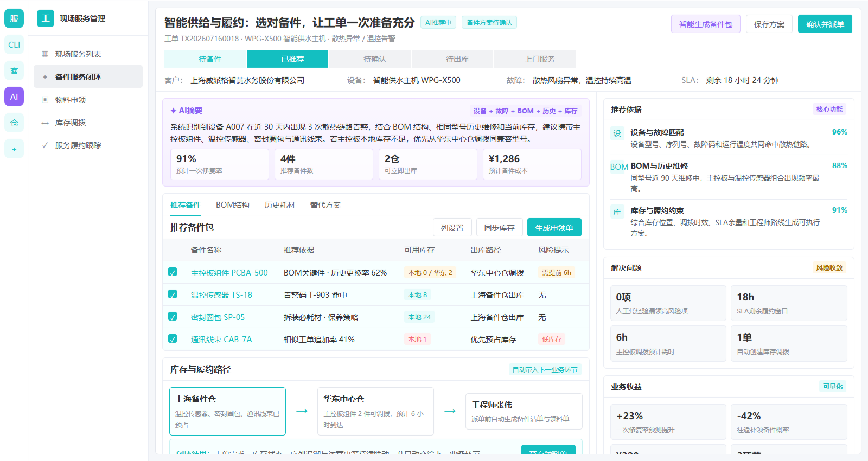Select the 工程师张伟 route card
868x461 pixels.
(524, 411)
